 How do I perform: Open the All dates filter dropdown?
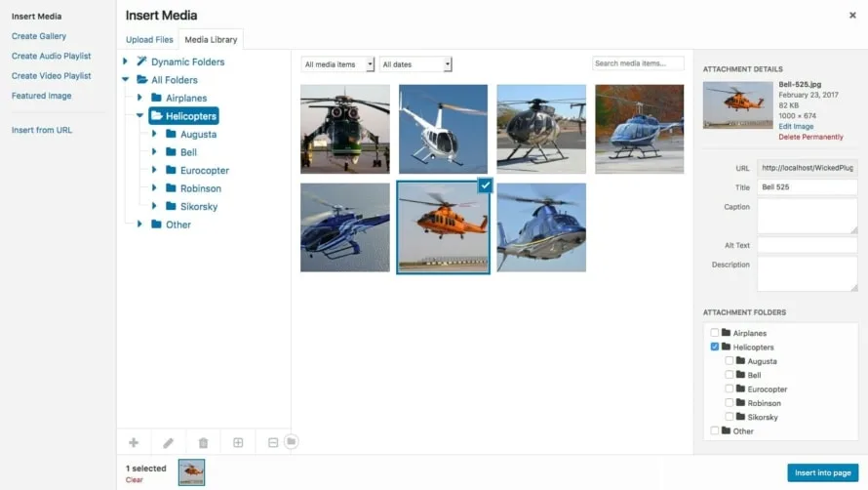415,64
